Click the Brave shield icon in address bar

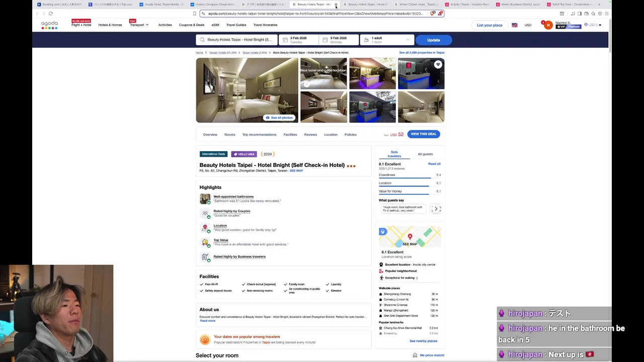pyautogui.click(x=432, y=14)
